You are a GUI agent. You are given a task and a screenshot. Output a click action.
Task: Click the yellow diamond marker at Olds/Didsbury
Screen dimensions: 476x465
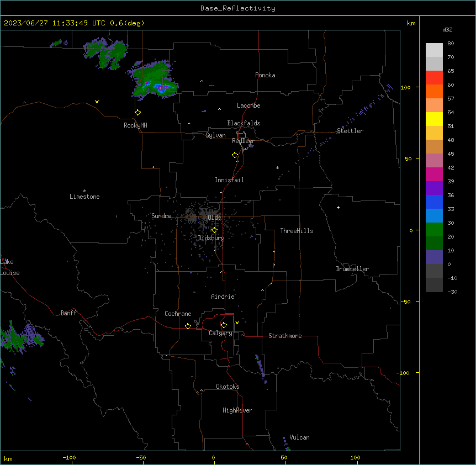(214, 230)
